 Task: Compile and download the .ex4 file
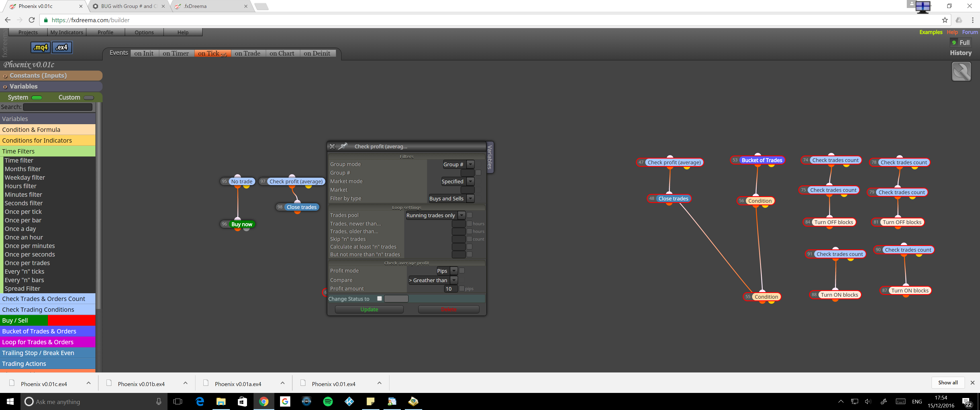click(x=62, y=47)
